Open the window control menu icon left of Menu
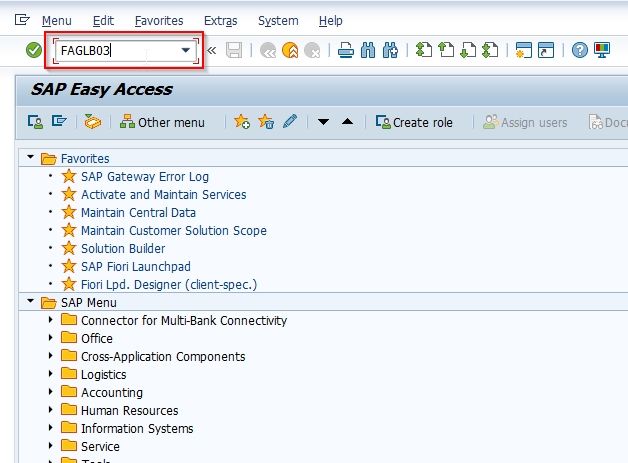 coord(22,19)
